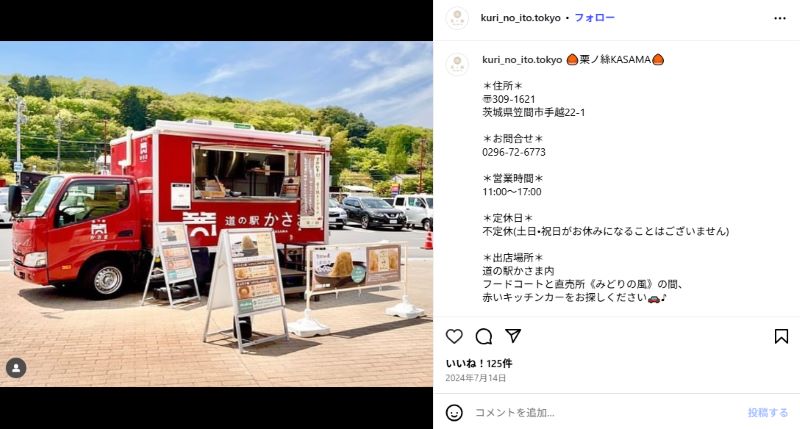
Task: Open the kuri_no_ito.tokyo username in the caption
Action: 522,60
